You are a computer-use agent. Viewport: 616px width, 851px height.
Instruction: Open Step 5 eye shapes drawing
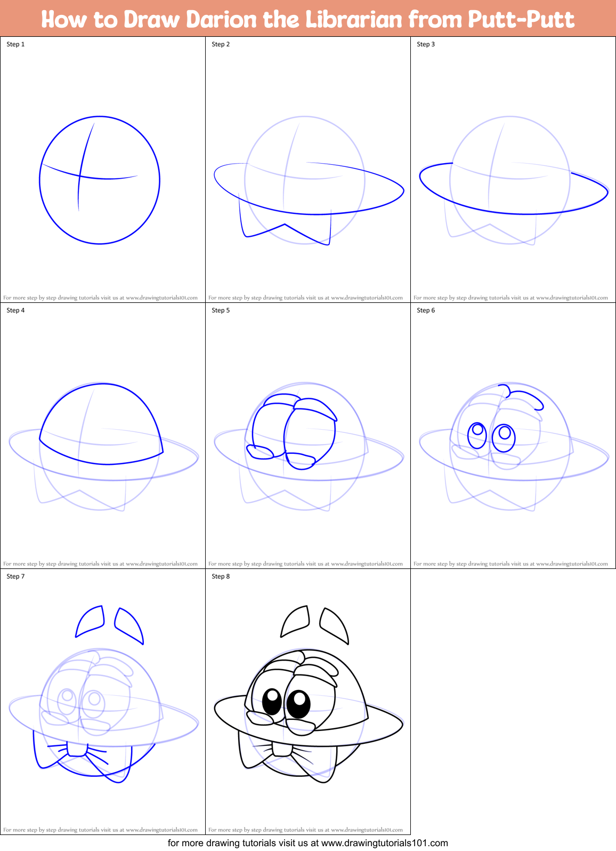(309, 446)
